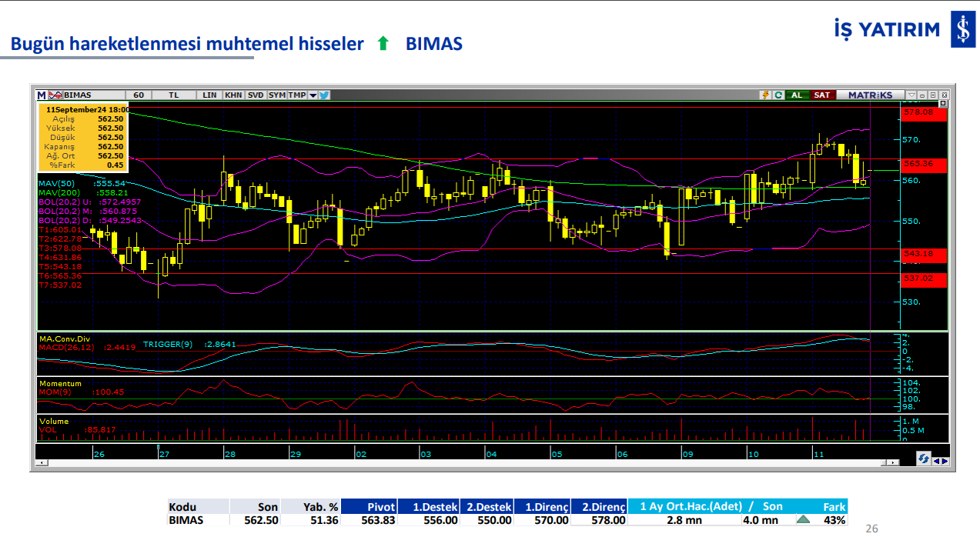Click the İş Yatırım logo
This screenshot has height=547, width=980.
tap(961, 29)
